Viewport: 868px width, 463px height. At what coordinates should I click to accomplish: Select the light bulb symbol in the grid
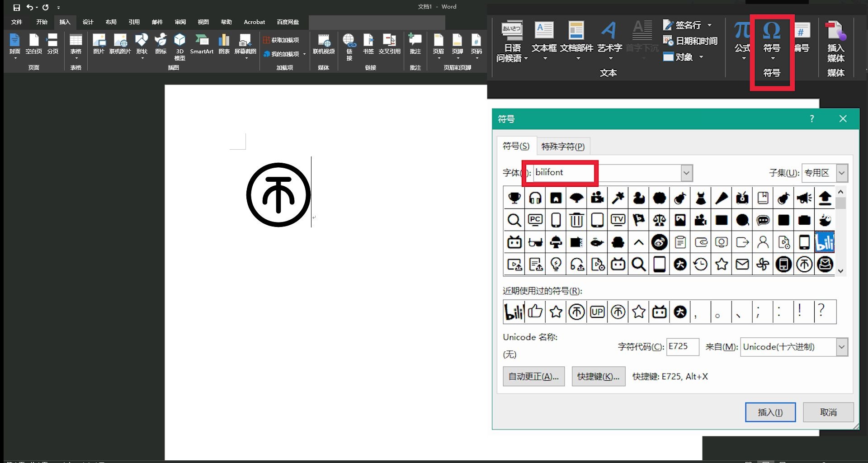tap(556, 264)
